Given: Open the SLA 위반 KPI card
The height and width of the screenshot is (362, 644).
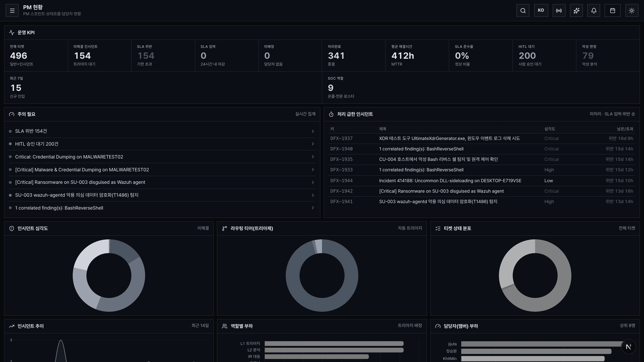Looking at the screenshot, I should tap(163, 56).
